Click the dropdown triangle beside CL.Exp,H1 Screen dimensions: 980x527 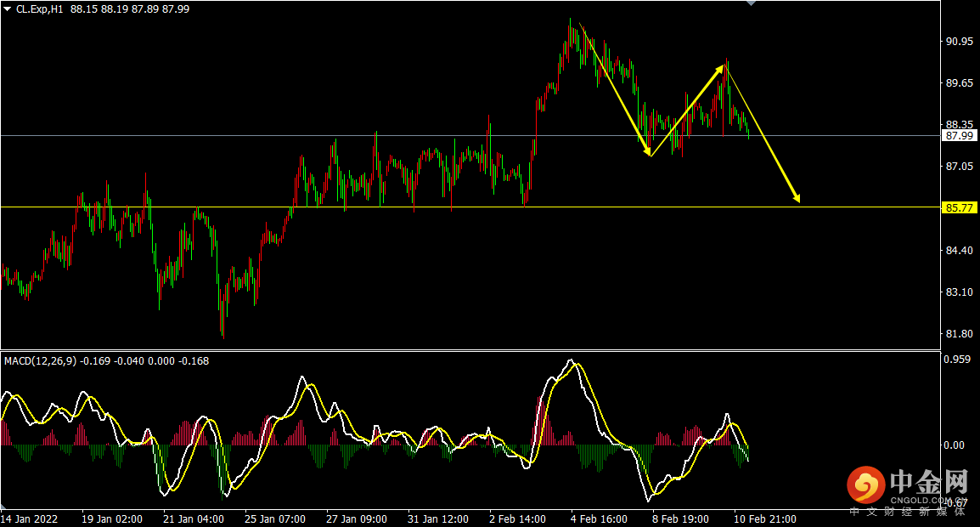coord(8,9)
